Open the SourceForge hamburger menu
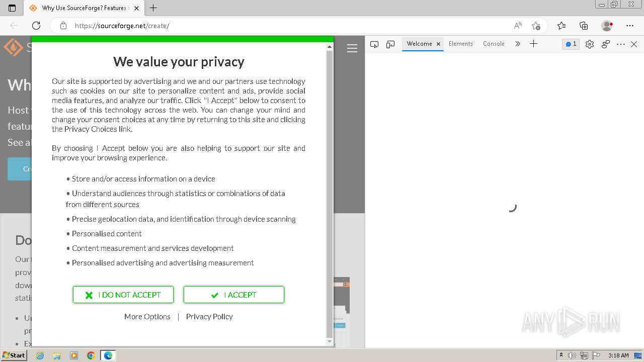The height and width of the screenshot is (362, 644). tap(352, 48)
